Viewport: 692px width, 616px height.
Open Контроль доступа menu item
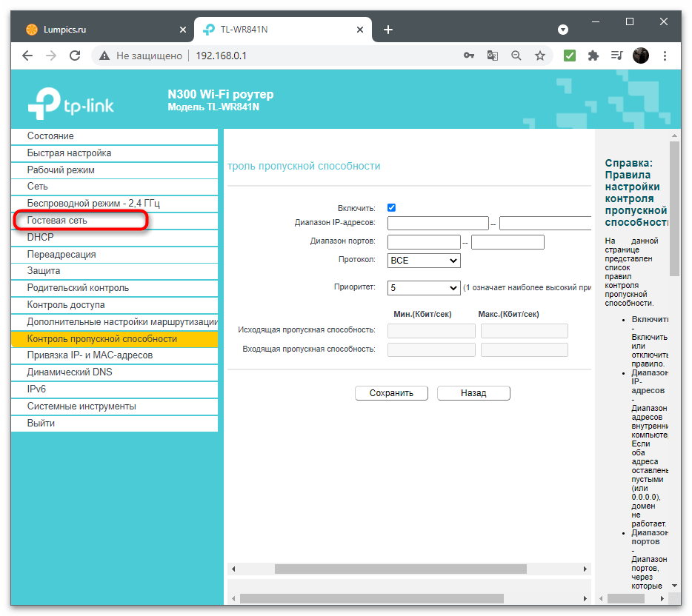pyautogui.click(x=114, y=305)
